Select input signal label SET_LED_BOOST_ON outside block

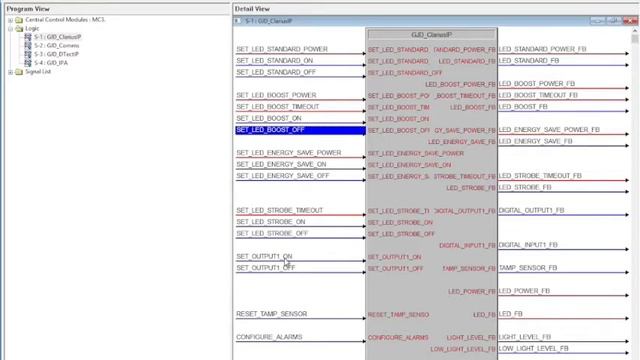pyautogui.click(x=269, y=118)
